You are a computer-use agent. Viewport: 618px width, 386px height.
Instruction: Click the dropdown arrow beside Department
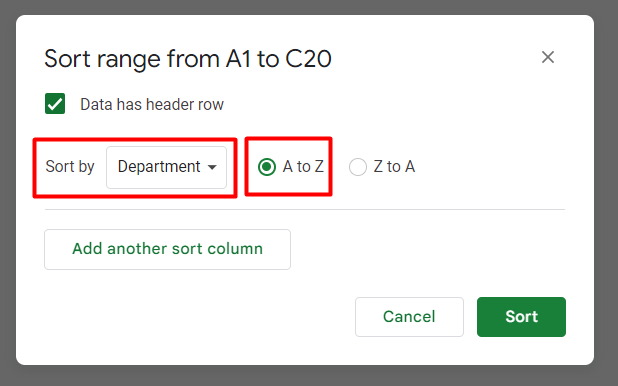click(x=212, y=167)
